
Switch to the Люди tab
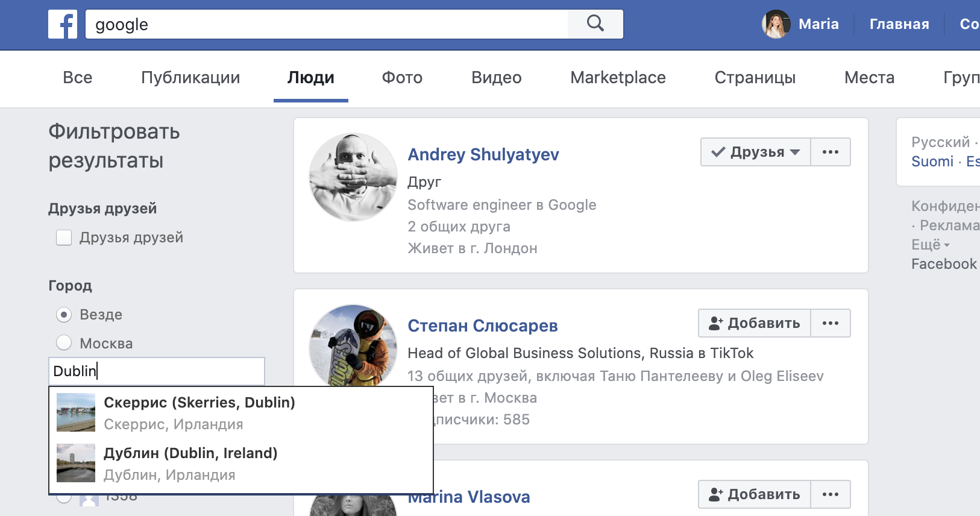pos(311,77)
